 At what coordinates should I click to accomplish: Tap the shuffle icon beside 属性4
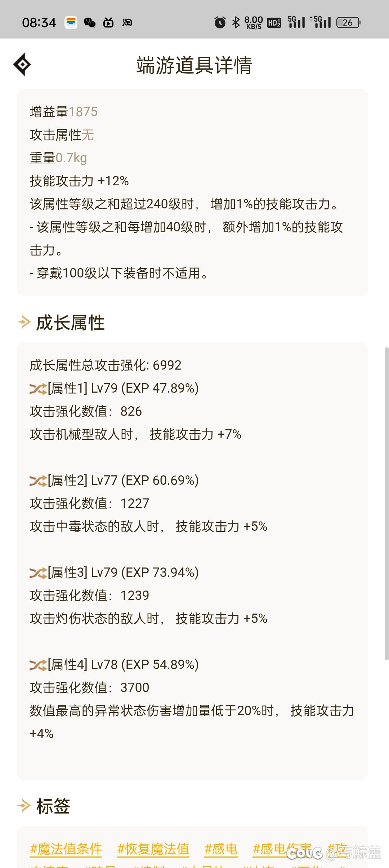click(x=38, y=665)
